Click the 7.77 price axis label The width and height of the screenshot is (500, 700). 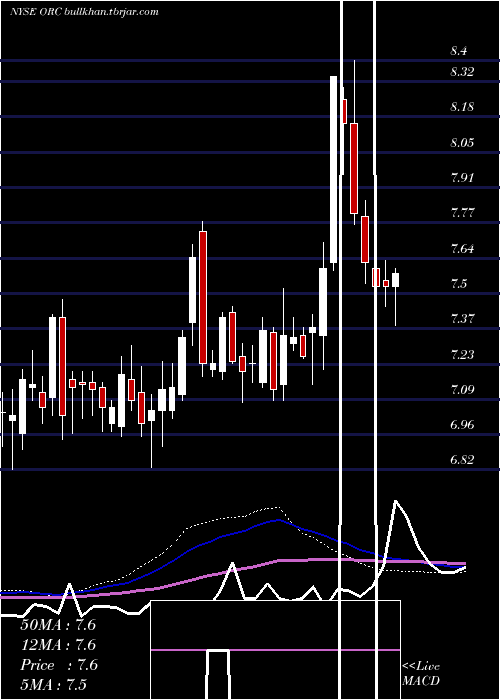(x=462, y=212)
